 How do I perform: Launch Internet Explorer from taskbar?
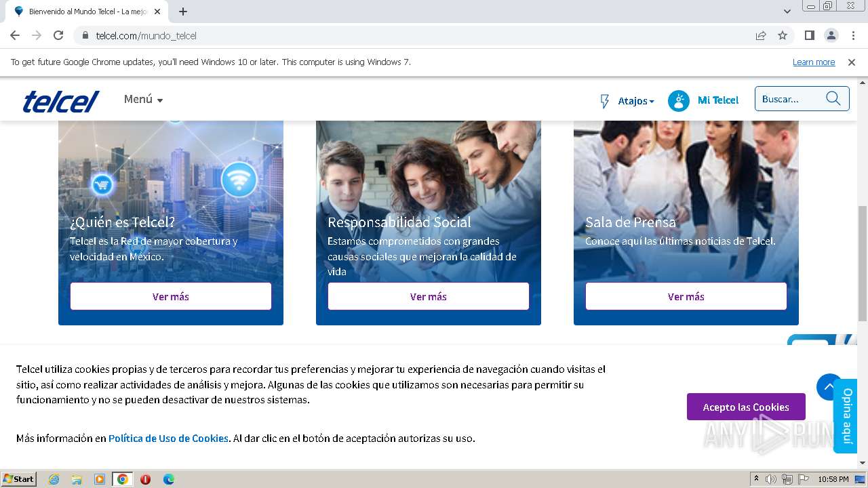point(54,479)
